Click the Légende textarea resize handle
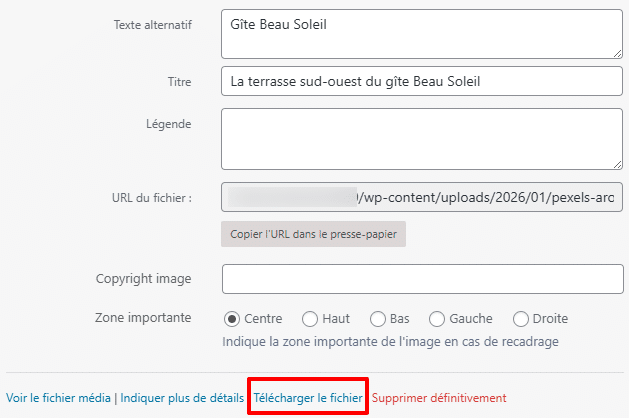Image resolution: width=629 pixels, height=418 pixels. [x=617, y=164]
